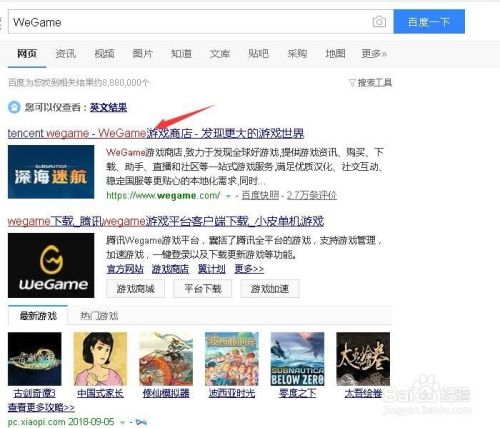Open the 翼计划 link

click(x=212, y=269)
